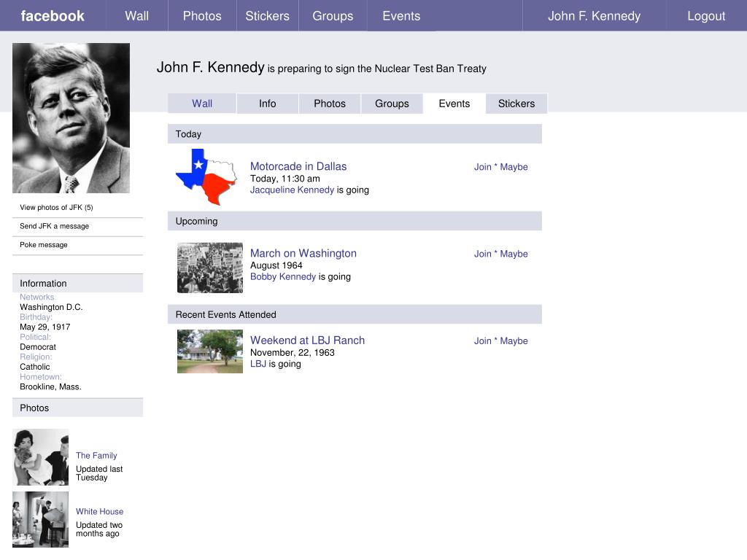Open Events in the top navigation bar
747x560 pixels.
[x=401, y=16]
